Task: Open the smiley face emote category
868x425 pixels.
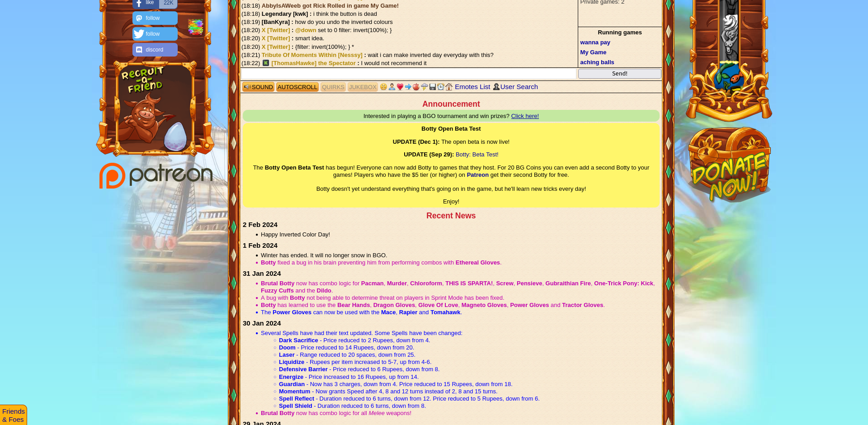Action: point(383,87)
